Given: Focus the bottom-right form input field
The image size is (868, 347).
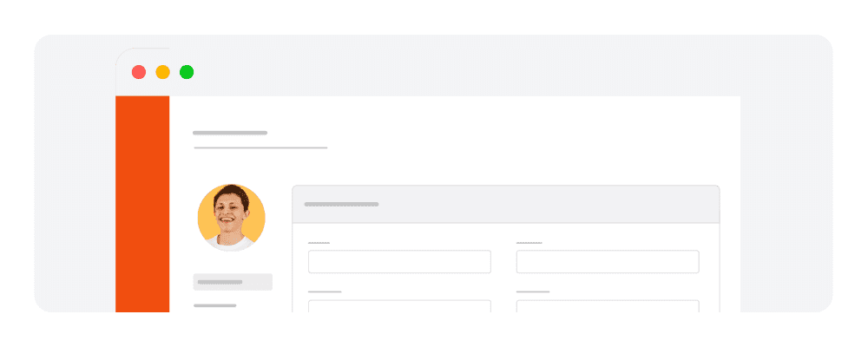Looking at the screenshot, I should [608, 305].
